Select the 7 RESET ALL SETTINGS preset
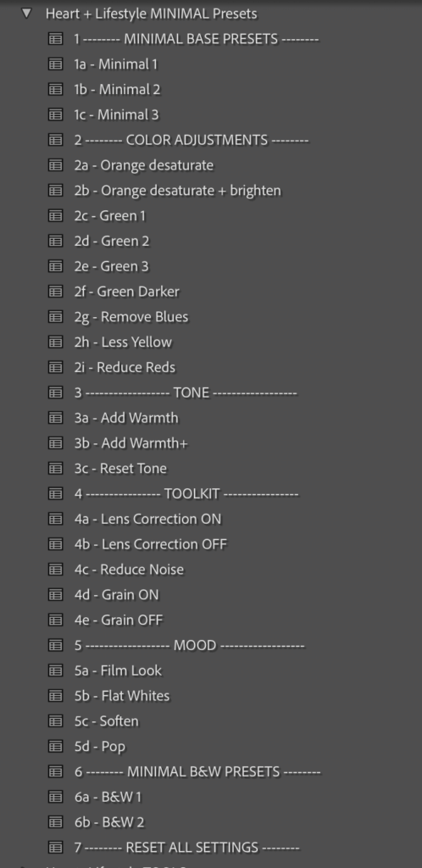422x868 pixels. (187, 848)
